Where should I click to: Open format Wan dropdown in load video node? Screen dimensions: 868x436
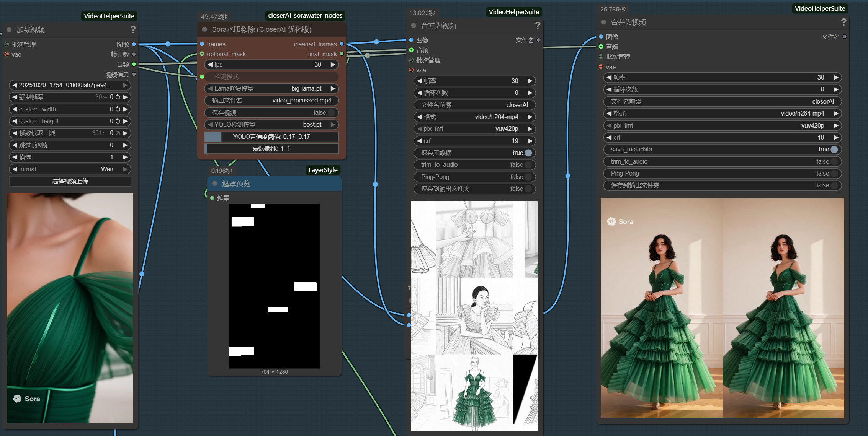point(70,169)
